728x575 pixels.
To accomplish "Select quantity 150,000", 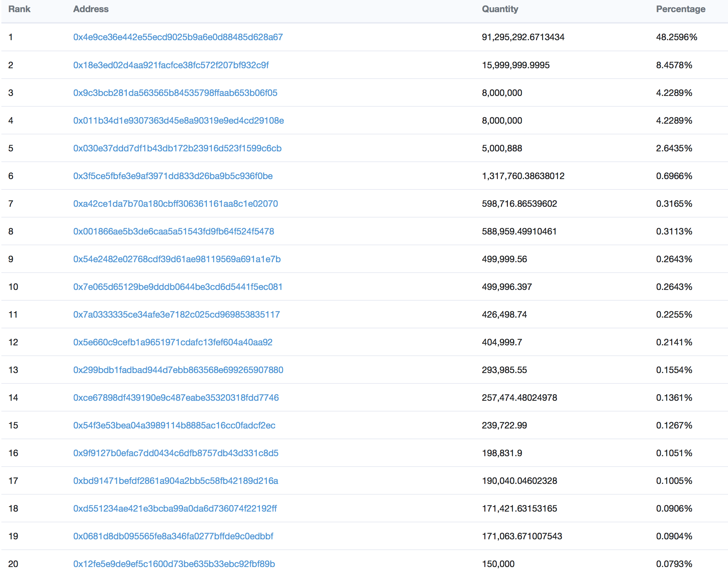I will tap(498, 564).
